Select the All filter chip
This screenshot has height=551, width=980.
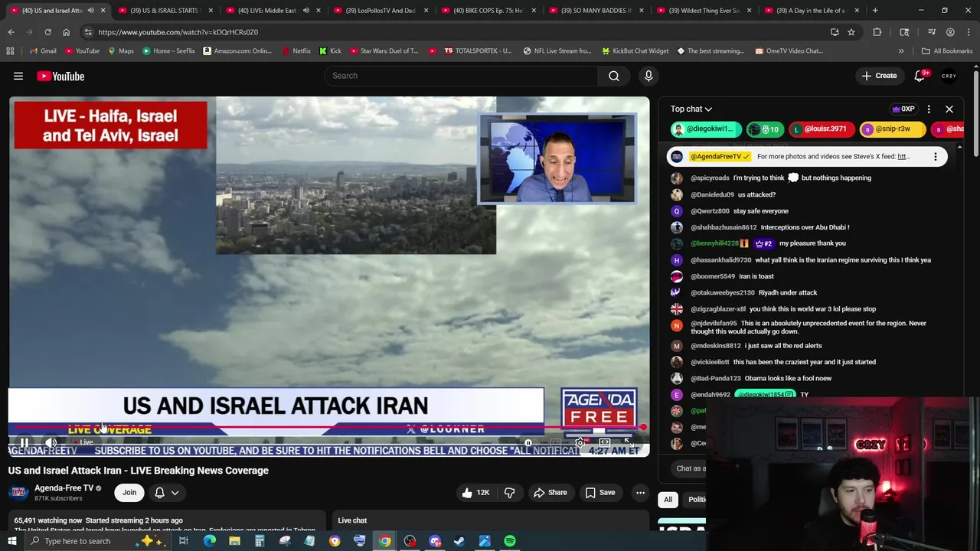pos(668,500)
